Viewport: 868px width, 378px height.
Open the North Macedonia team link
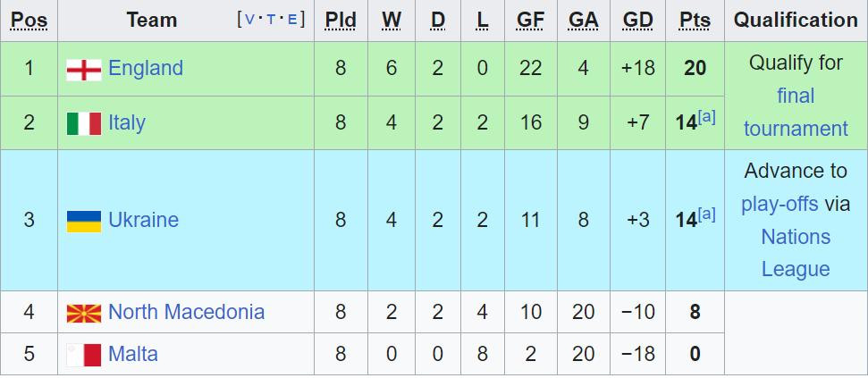click(186, 312)
